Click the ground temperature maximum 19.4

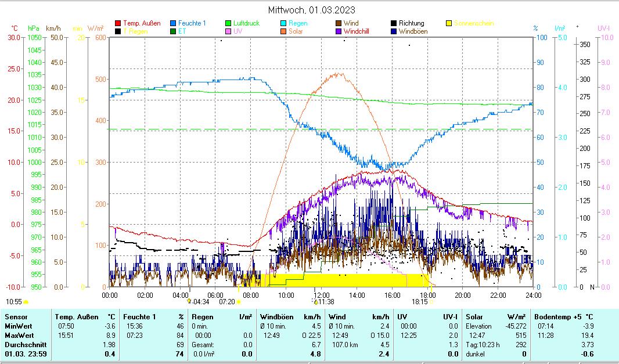(x=588, y=336)
